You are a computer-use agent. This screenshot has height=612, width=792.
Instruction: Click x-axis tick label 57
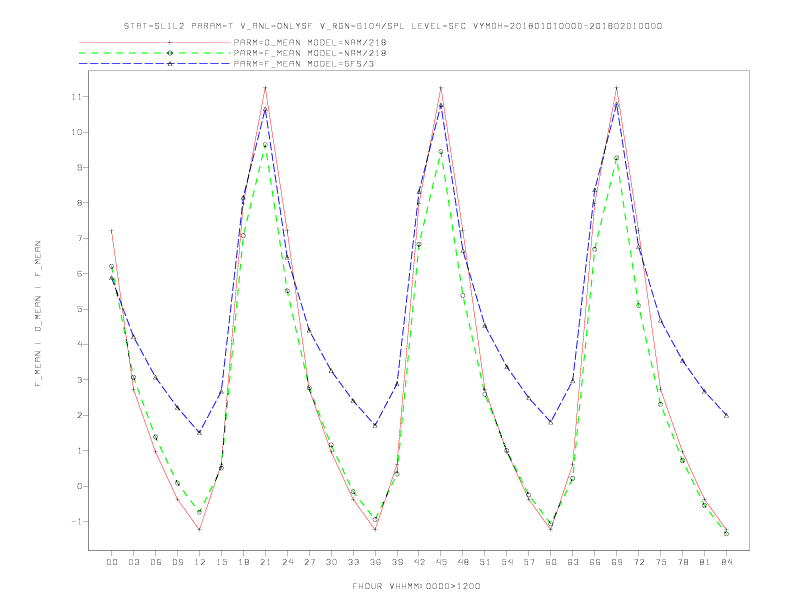(529, 562)
